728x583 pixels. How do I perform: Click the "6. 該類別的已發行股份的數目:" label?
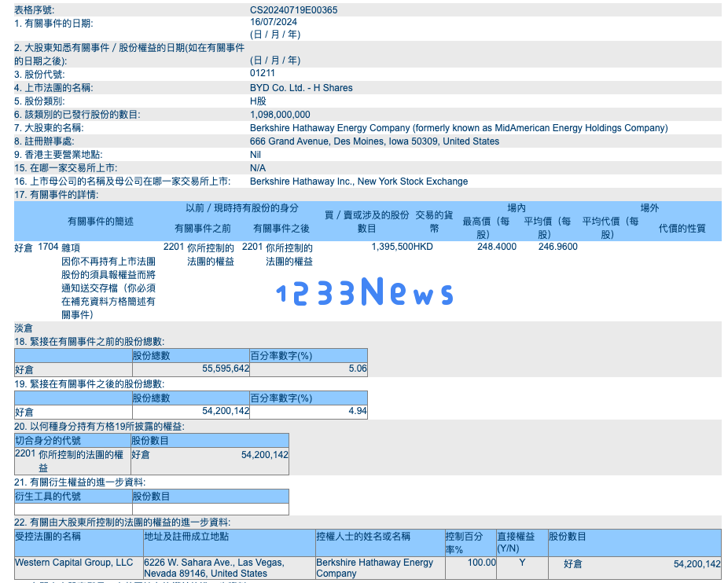(x=77, y=115)
